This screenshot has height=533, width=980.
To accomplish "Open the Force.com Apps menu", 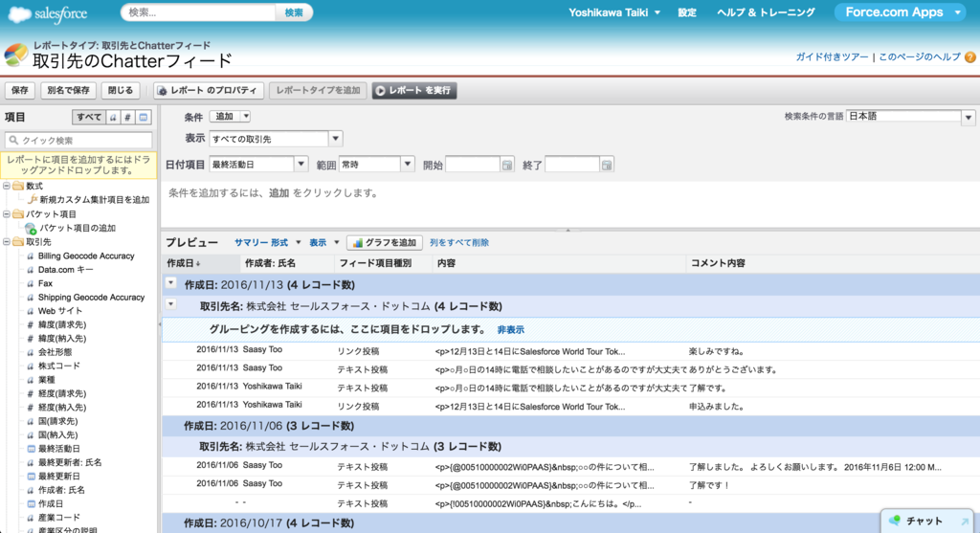I will [902, 12].
